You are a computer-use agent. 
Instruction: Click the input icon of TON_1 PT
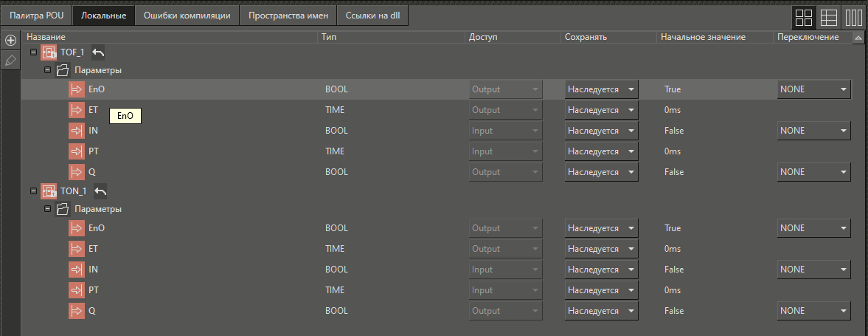[77, 290]
